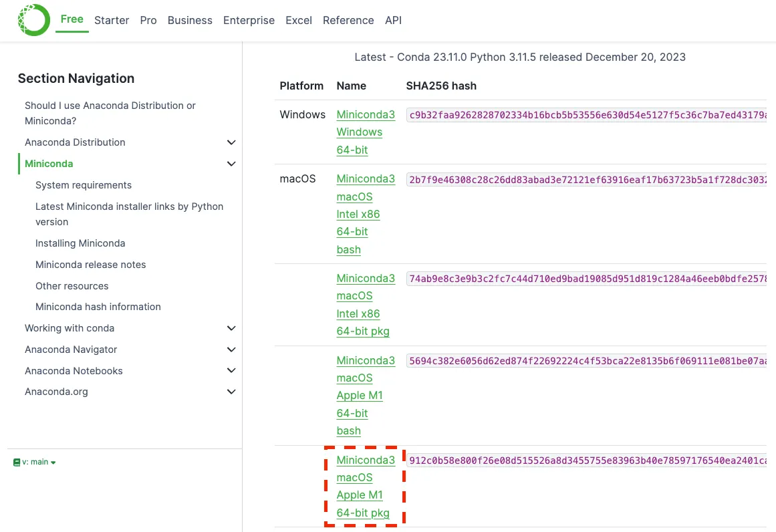
Task: Go to System requirements page
Action: (83, 185)
